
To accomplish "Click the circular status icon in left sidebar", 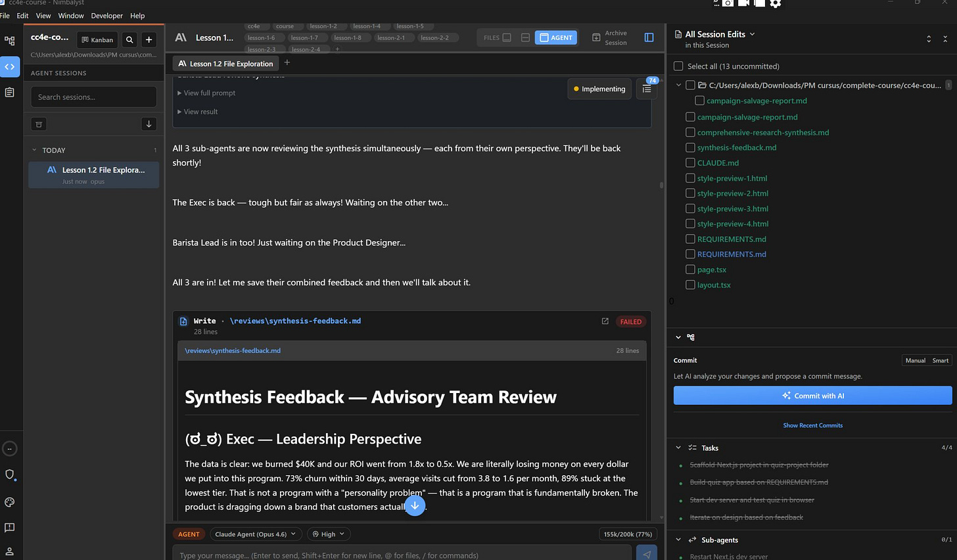I will pyautogui.click(x=9, y=449).
